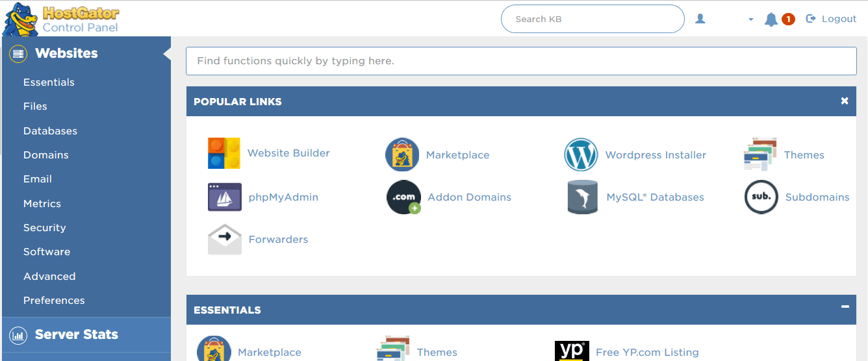Open the Subdomains icon in Popular Links

pos(761,197)
